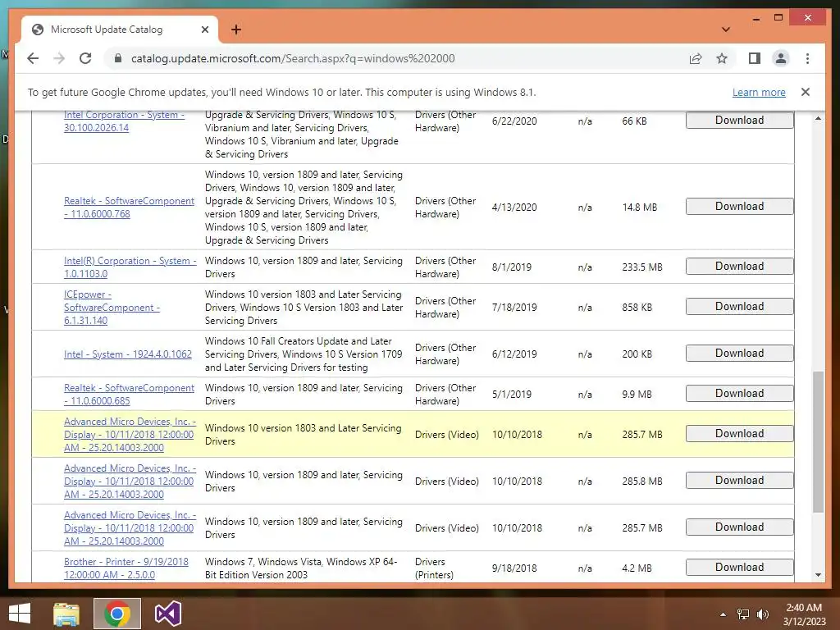Click the 6/22/2020 date cell

(514, 121)
